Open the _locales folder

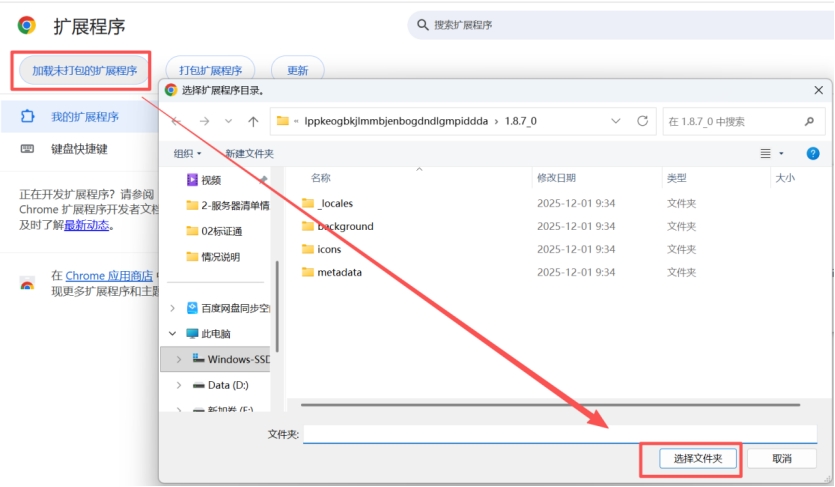tap(334, 203)
